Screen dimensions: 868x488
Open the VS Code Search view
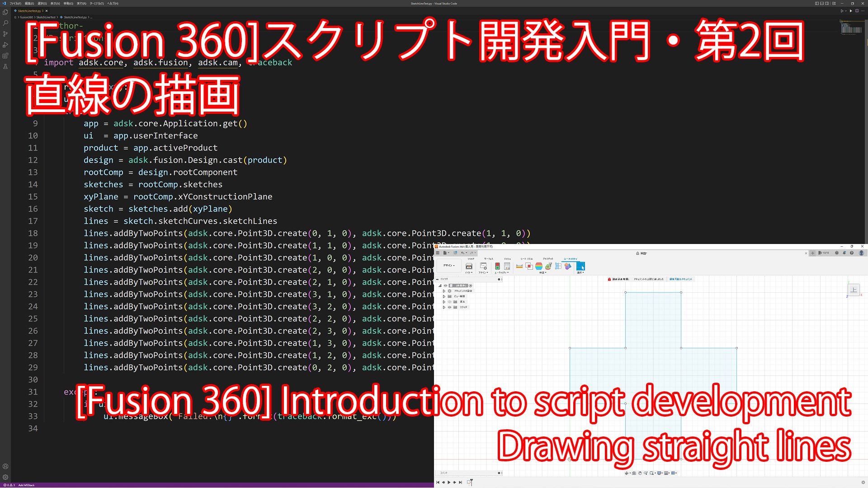[5, 23]
